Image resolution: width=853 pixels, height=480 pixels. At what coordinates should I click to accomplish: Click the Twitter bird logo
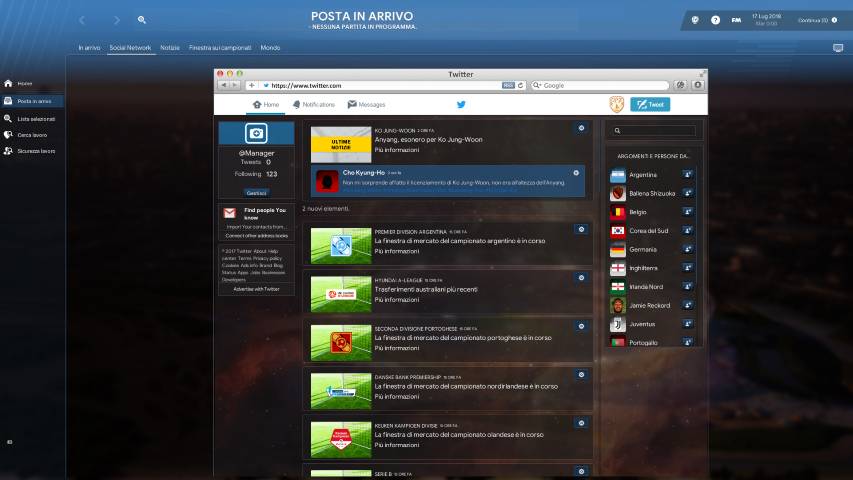click(x=461, y=104)
